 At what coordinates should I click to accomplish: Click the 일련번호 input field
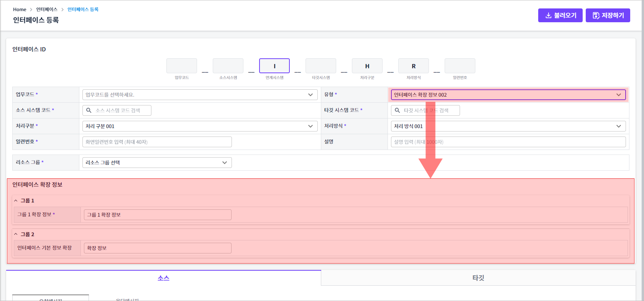(157, 142)
